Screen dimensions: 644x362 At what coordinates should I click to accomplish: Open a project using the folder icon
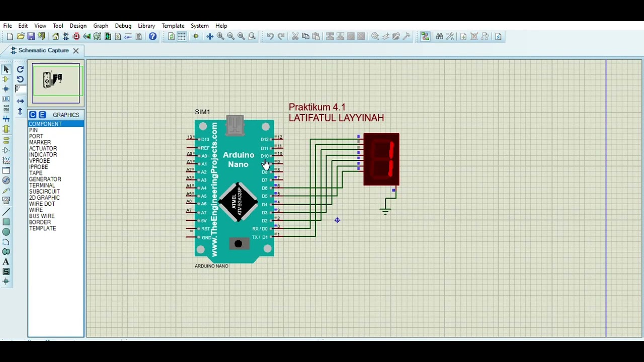(x=21, y=36)
